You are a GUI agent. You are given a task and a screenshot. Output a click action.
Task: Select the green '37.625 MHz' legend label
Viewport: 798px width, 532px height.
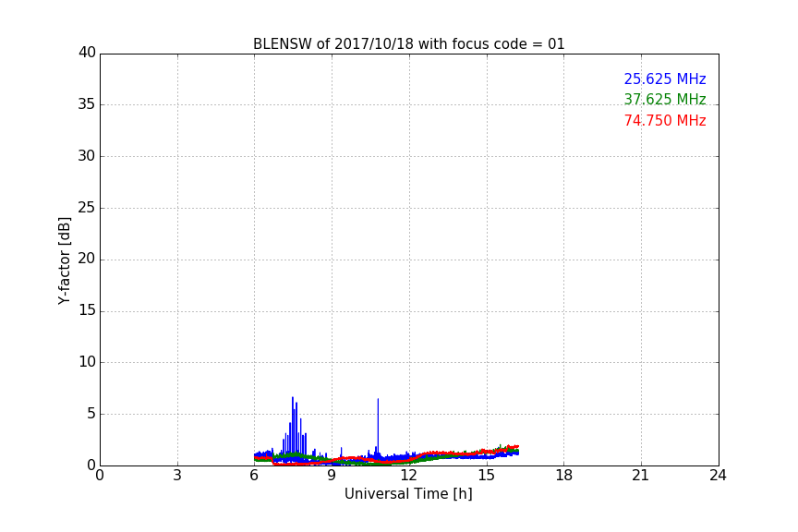[x=665, y=99]
